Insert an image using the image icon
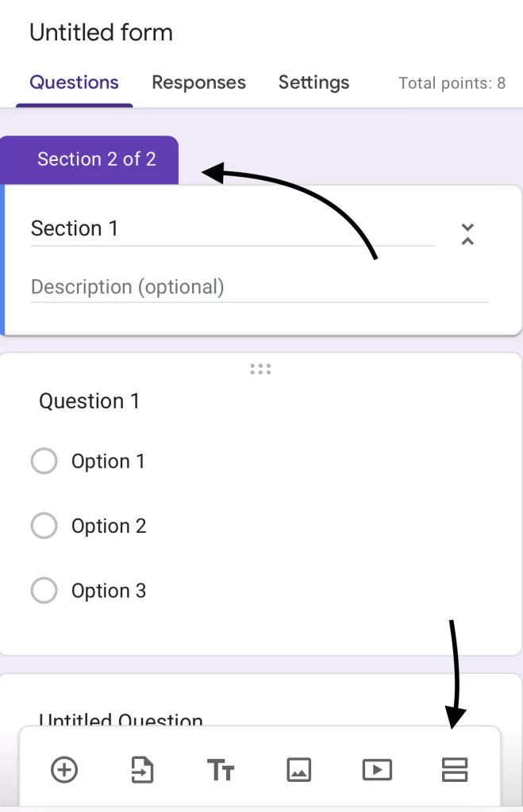 pyautogui.click(x=298, y=769)
